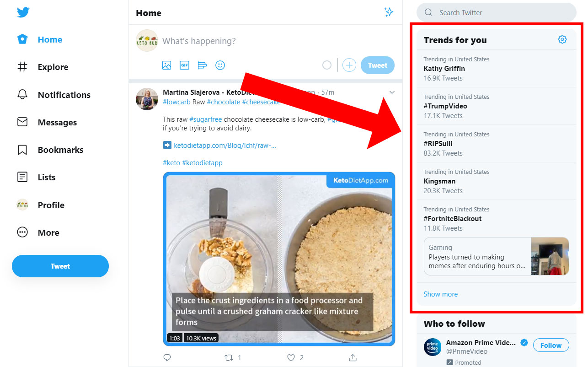Image resolution: width=588 pixels, height=367 pixels.
Task: Like the cheesecake tweet
Action: tap(291, 357)
